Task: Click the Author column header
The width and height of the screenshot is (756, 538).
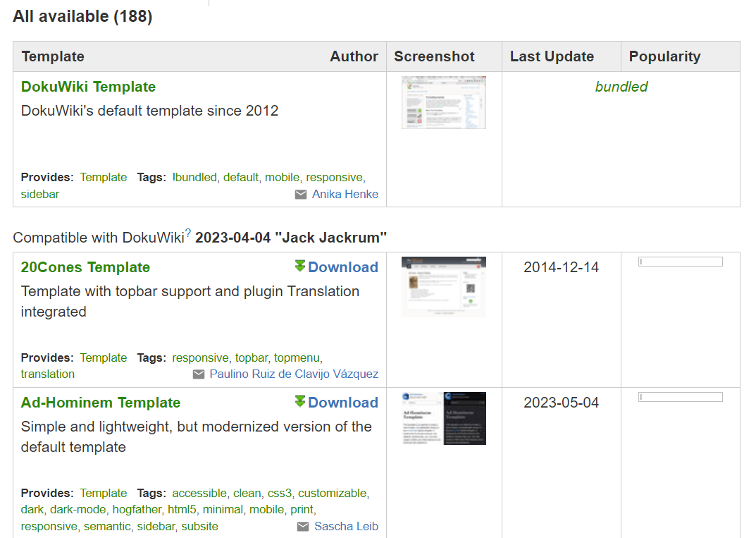Action: (354, 56)
